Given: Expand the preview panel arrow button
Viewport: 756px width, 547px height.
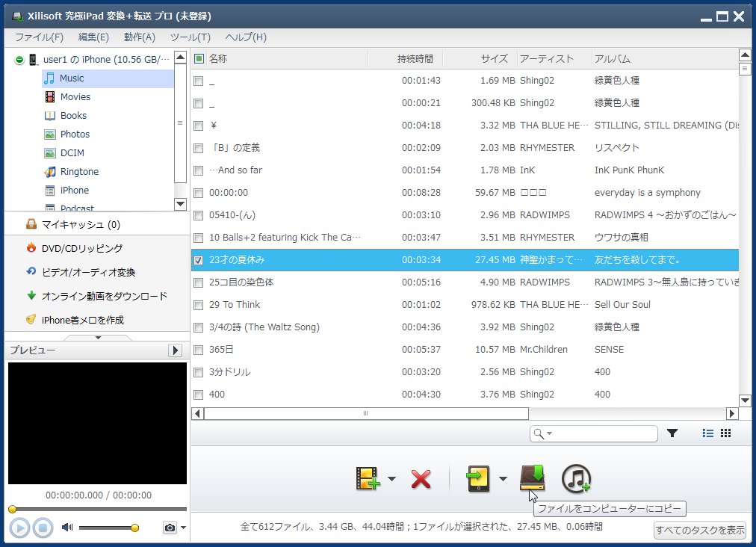Looking at the screenshot, I should pos(175,350).
